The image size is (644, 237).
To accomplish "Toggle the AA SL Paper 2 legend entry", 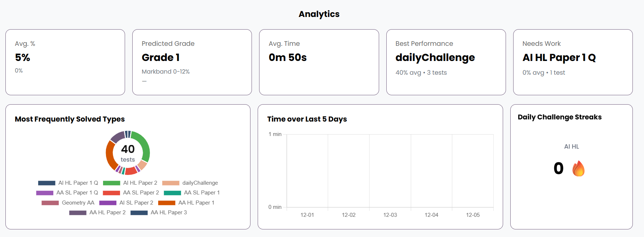I will [x=112, y=193].
